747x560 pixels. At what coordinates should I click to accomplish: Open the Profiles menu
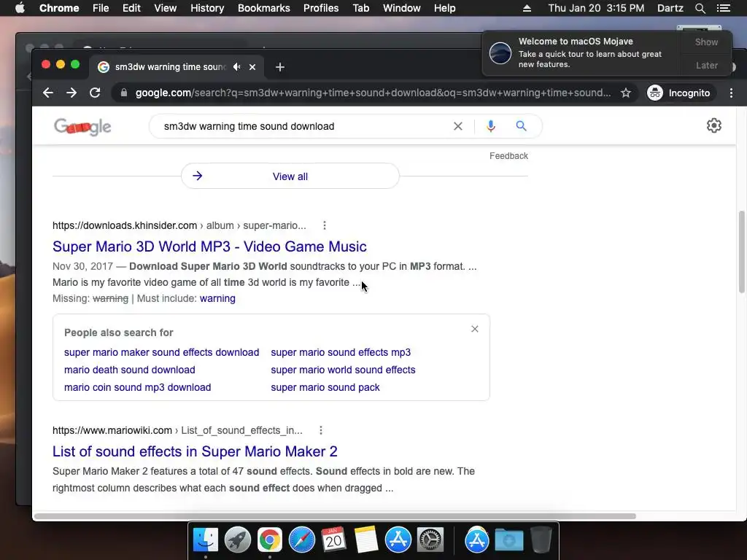coord(321,8)
